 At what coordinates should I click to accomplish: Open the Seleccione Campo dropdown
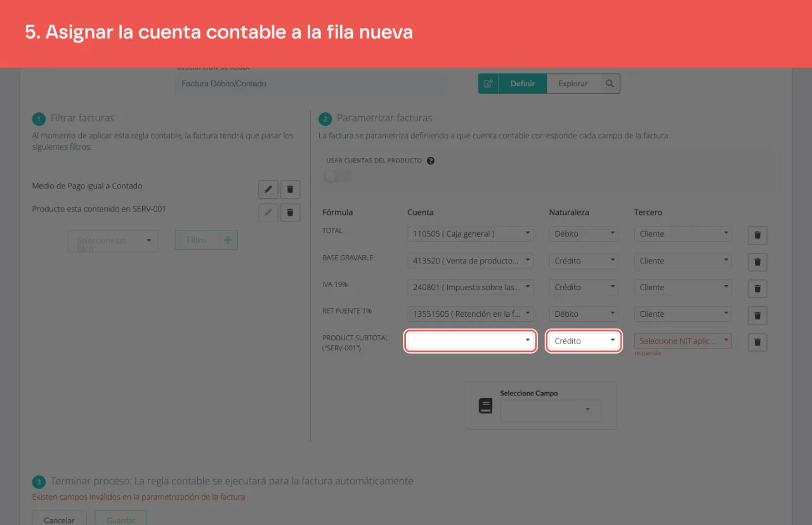point(550,410)
